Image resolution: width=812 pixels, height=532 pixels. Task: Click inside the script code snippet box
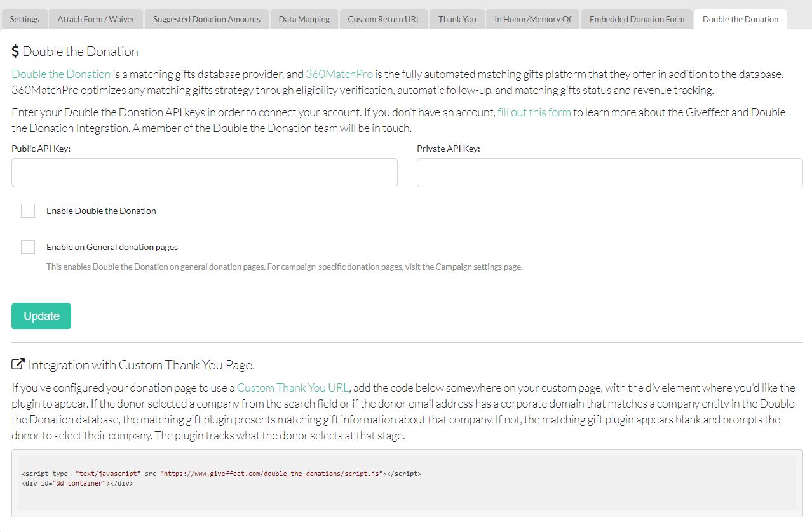point(407,482)
